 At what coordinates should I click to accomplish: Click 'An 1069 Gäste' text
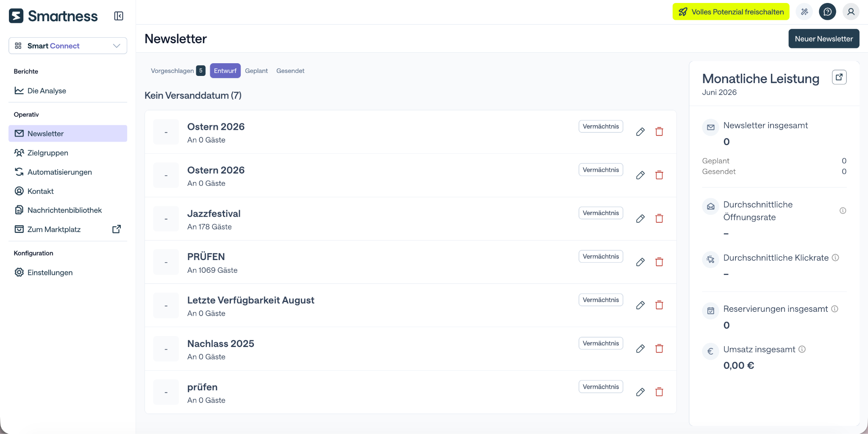pos(212,270)
